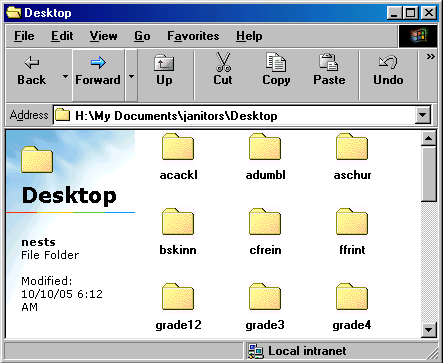The width and height of the screenshot is (443, 363).
Task: Click the 'cfrein' folder label
Action: pyautogui.click(x=265, y=250)
